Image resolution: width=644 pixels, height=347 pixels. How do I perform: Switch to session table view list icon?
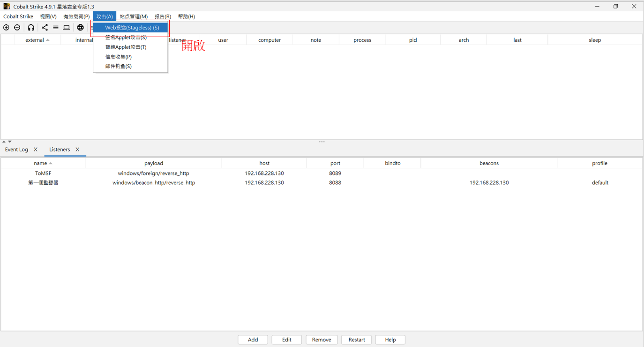coord(56,28)
